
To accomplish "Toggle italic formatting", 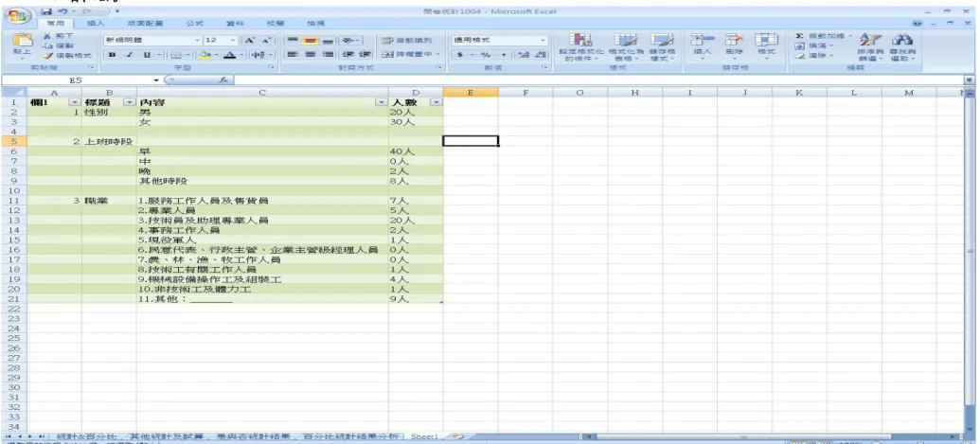I will 128,55.
